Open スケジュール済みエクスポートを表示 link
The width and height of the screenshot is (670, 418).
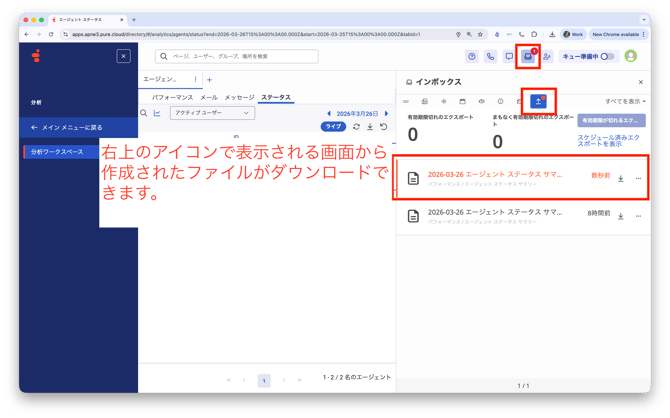coord(608,141)
